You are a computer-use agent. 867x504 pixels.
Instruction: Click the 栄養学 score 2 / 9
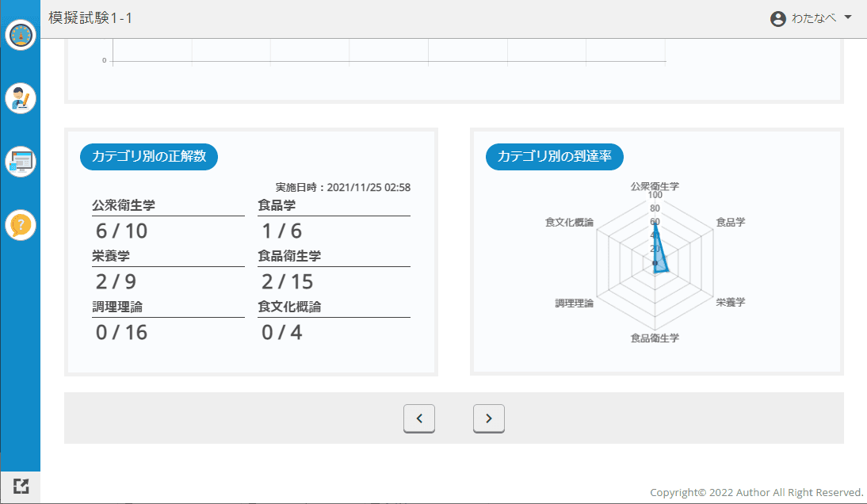pyautogui.click(x=116, y=282)
